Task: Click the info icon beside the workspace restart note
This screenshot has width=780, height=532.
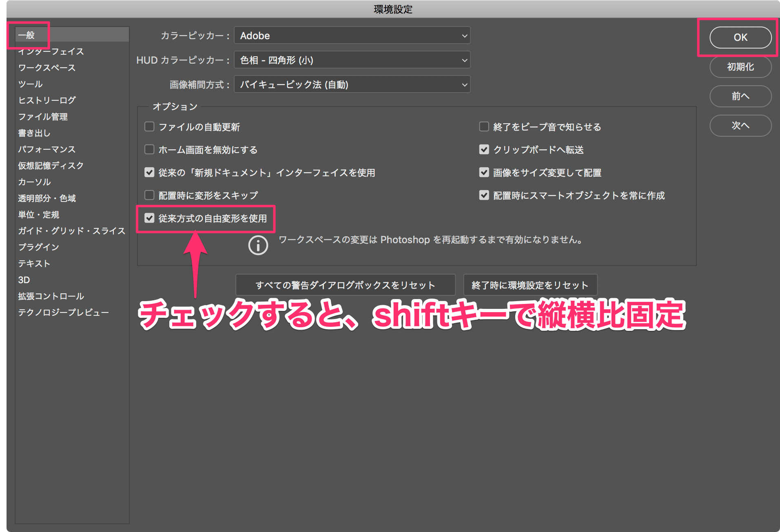Action: (258, 245)
